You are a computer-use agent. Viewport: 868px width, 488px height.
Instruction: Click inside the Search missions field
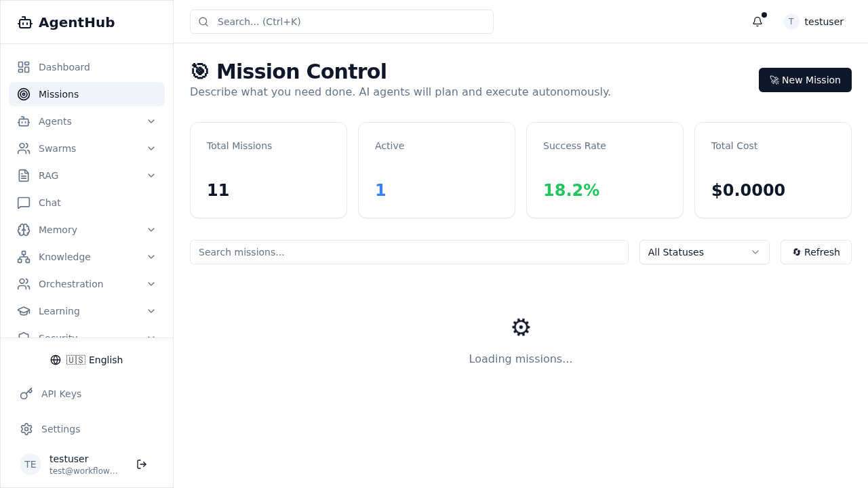coord(409,252)
